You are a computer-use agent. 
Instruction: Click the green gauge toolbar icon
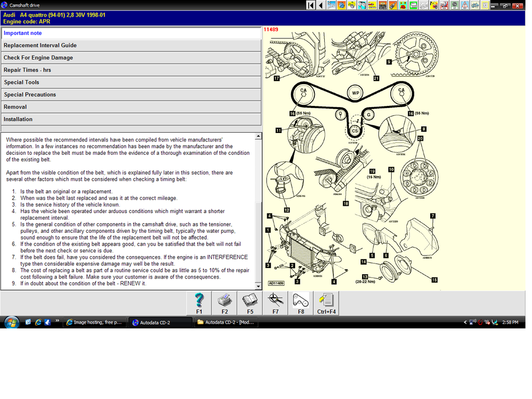[454, 5]
